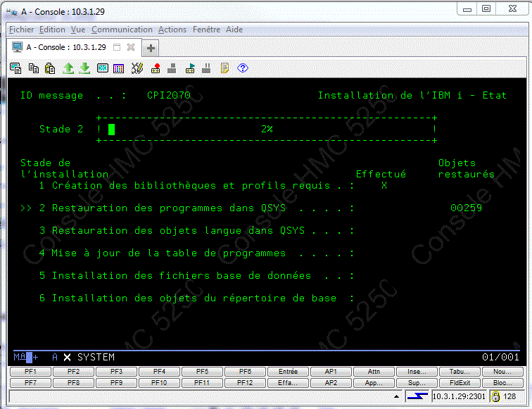The width and height of the screenshot is (532, 409).
Task: Click the CPI2070 message ID text
Action: coord(169,95)
